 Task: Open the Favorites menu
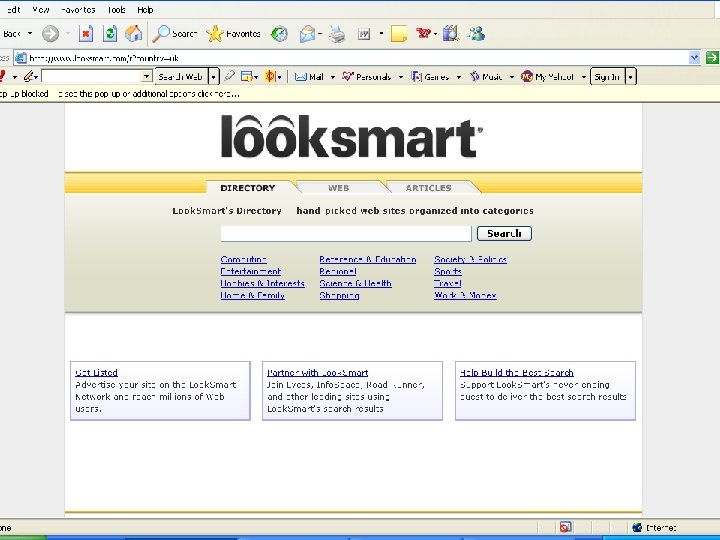(x=78, y=10)
